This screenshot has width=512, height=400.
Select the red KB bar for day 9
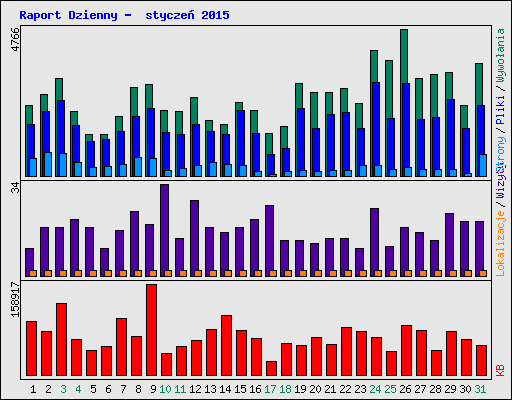coord(151,330)
